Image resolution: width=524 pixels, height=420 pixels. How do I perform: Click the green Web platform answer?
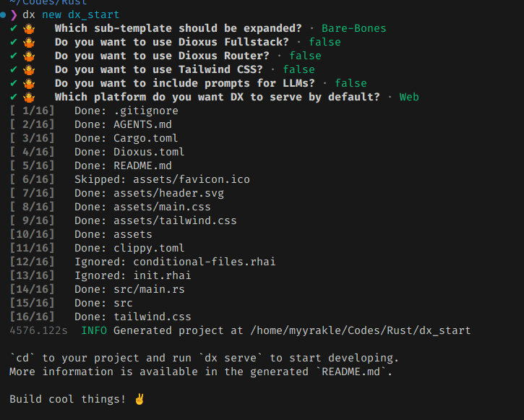coord(409,97)
